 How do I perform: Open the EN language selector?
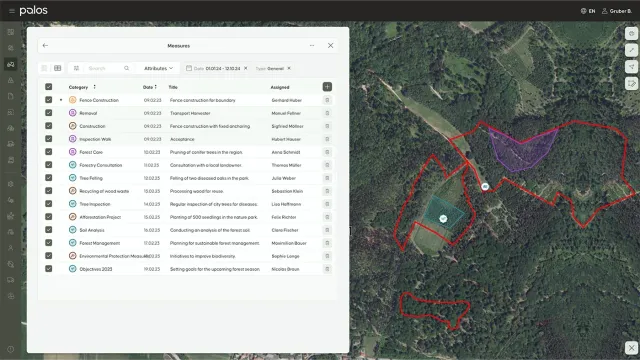[588, 11]
